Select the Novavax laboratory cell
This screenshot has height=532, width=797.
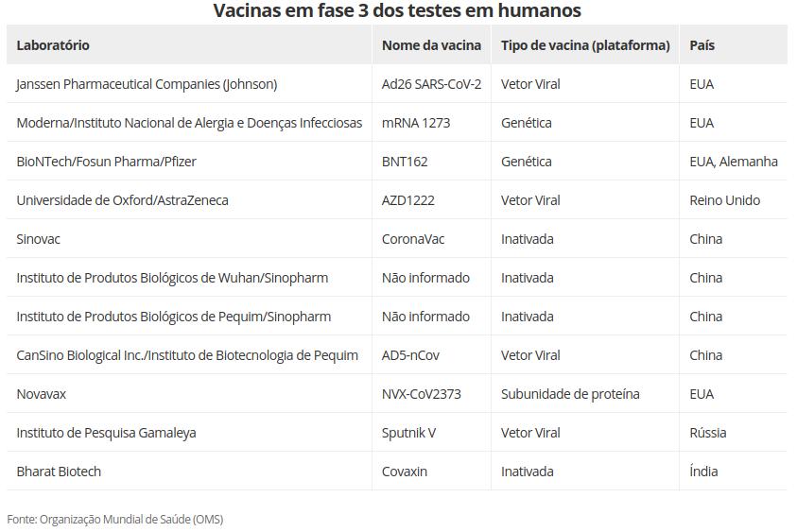point(41,394)
